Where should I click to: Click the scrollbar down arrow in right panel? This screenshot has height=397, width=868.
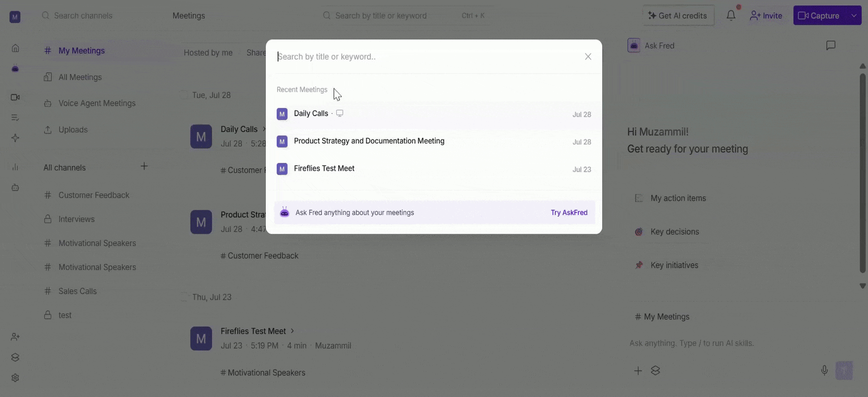[863, 286]
